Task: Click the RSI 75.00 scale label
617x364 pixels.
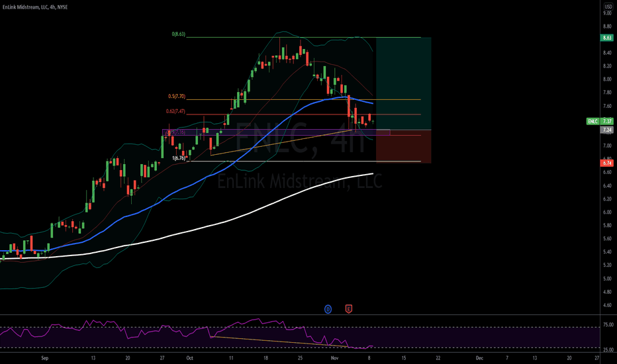Action: [x=608, y=325]
